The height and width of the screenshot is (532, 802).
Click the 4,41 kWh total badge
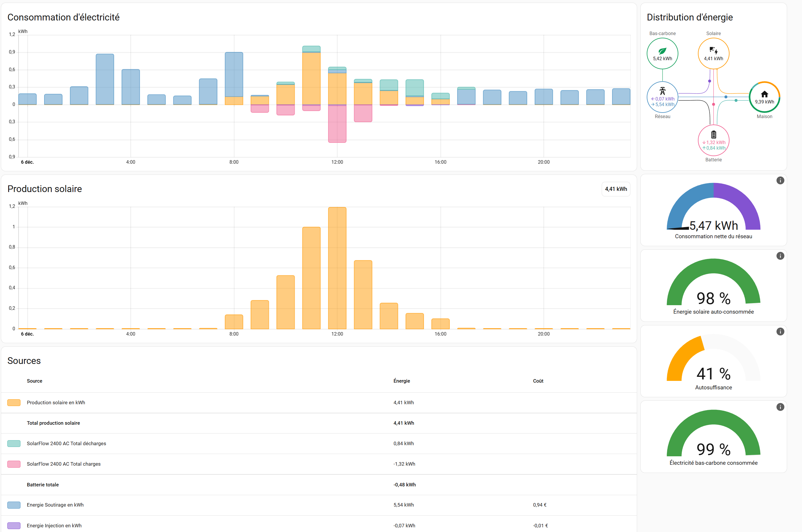(x=616, y=189)
